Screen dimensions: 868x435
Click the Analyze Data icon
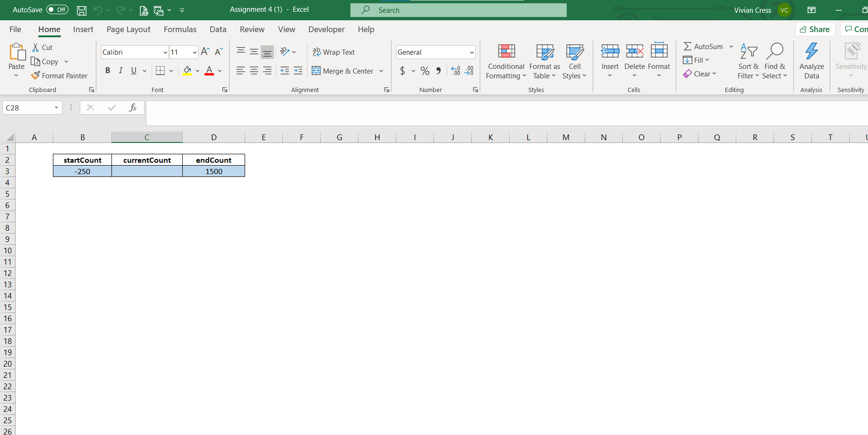(x=811, y=61)
